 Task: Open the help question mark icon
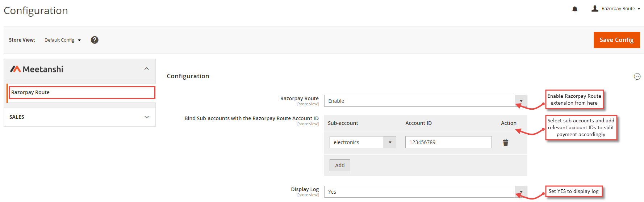(95, 40)
